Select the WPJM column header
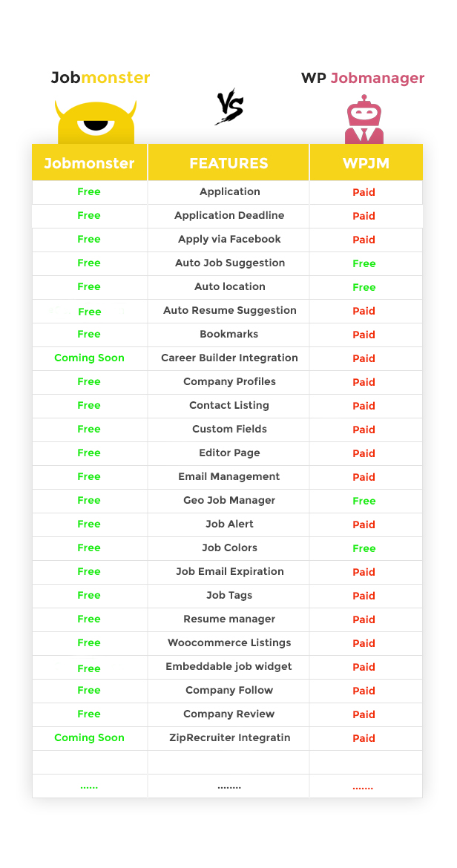The height and width of the screenshot is (868, 457). 364,163
